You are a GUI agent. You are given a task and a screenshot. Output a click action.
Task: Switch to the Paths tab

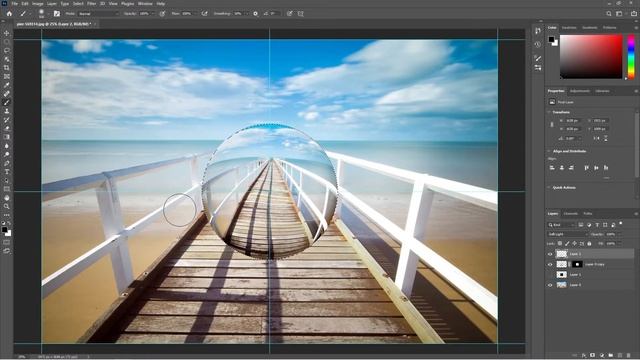(x=587, y=213)
